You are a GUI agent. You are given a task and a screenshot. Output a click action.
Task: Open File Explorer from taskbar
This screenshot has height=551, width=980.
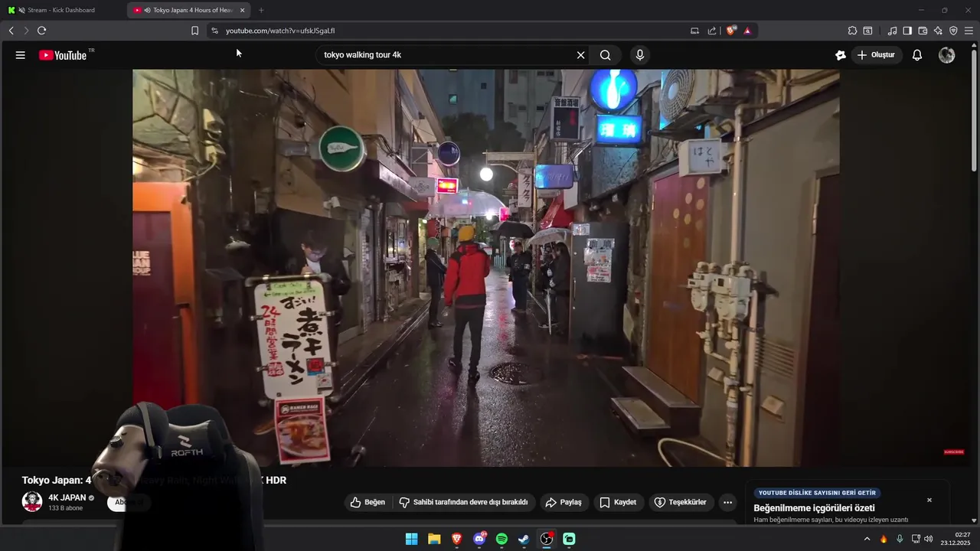tap(434, 539)
